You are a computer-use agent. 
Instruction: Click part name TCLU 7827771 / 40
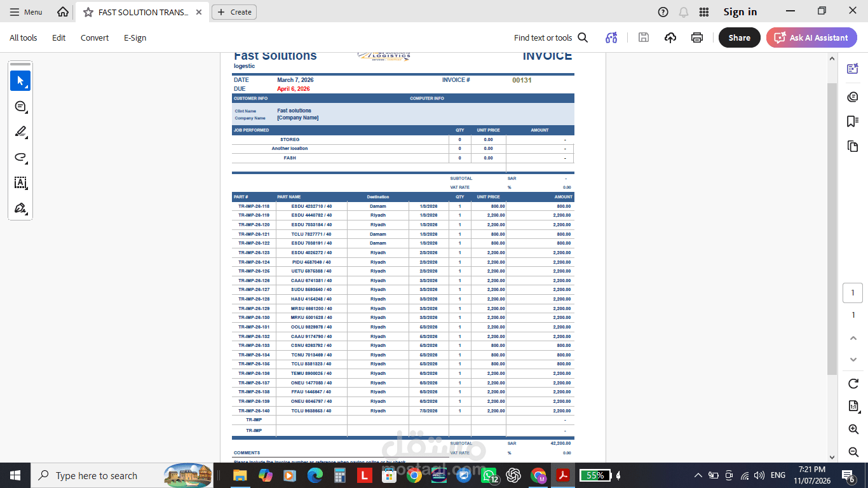[311, 234]
